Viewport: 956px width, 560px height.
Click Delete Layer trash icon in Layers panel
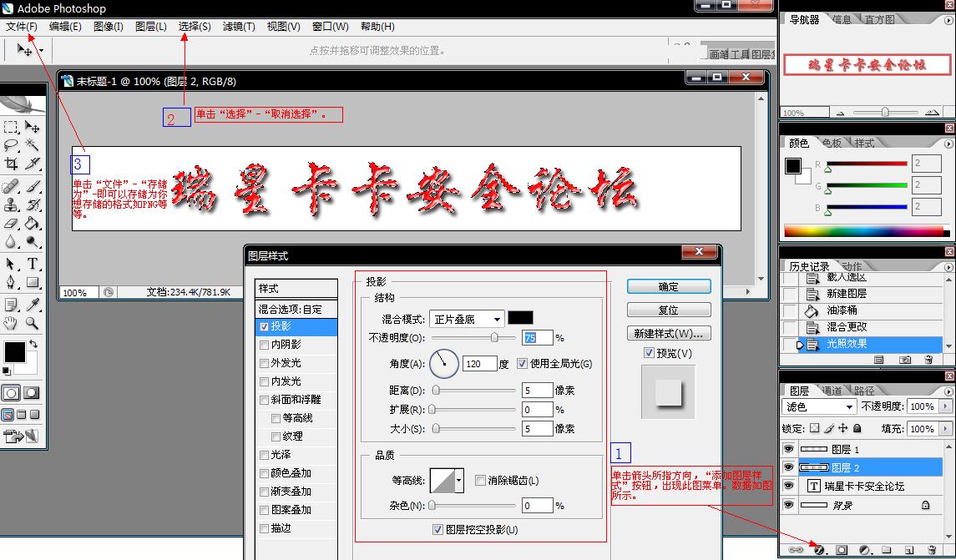click(x=931, y=550)
